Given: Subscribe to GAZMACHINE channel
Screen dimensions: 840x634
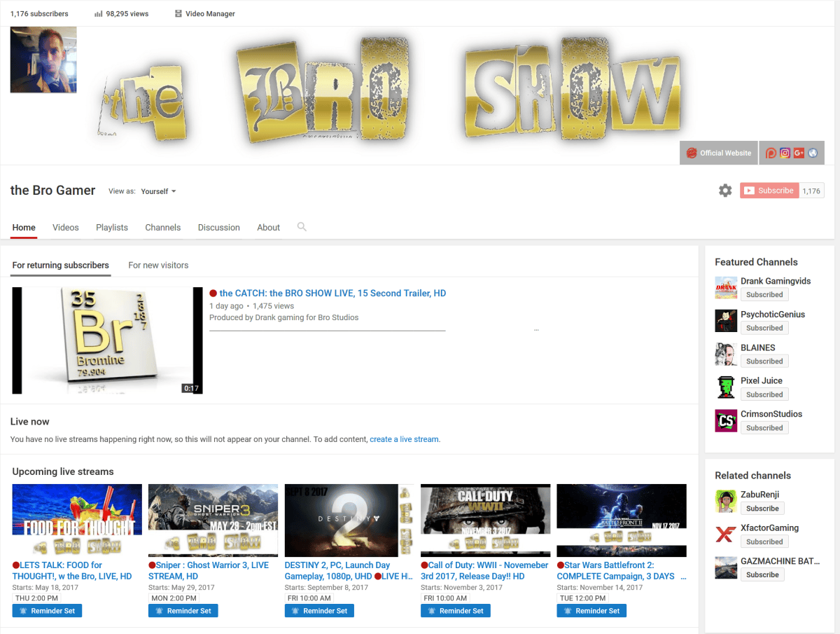Looking at the screenshot, I should (x=762, y=574).
